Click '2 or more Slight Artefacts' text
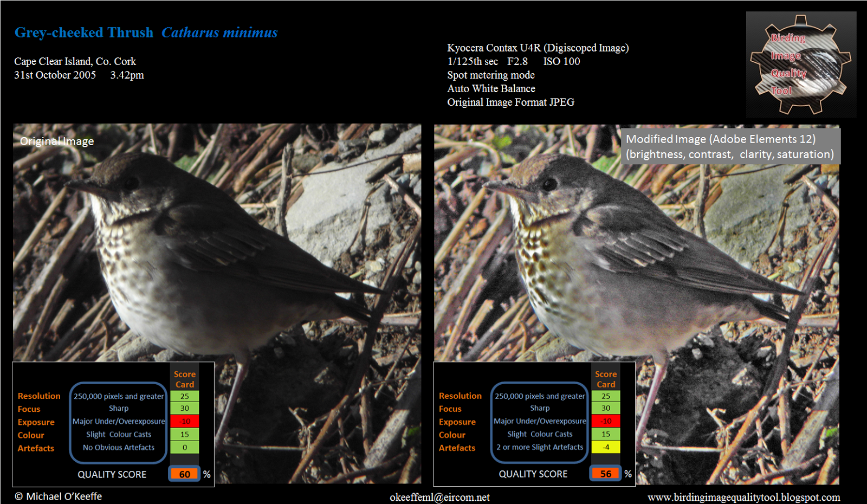 pos(540,447)
